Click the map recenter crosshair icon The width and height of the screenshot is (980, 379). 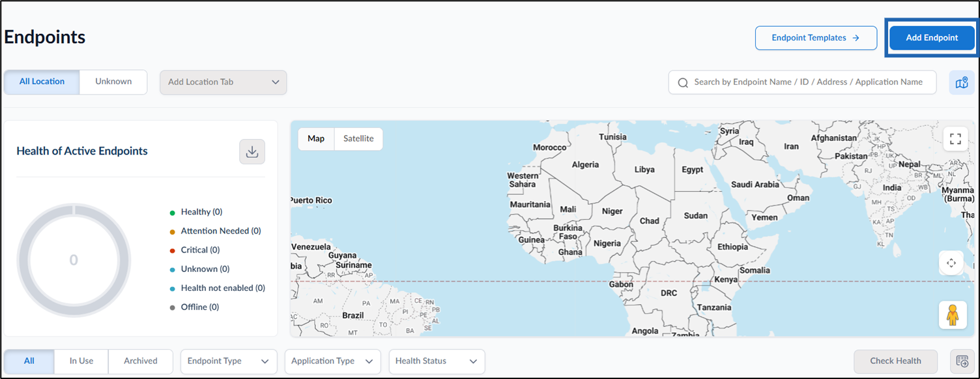tap(951, 263)
